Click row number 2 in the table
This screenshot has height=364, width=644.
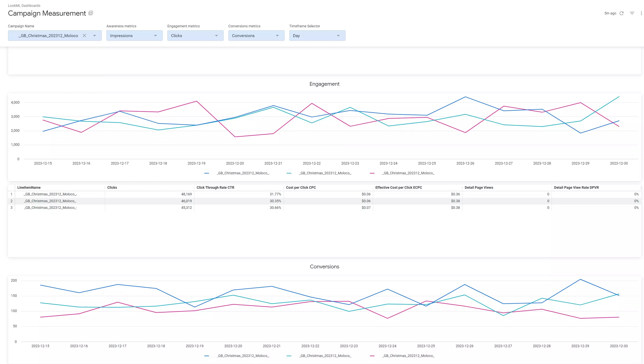(11, 201)
